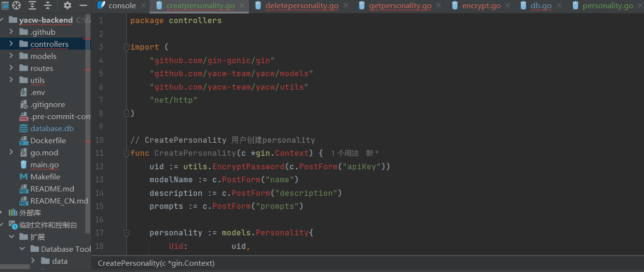644x272 pixels.
Task: Open project panel settings gear
Action: point(68,6)
